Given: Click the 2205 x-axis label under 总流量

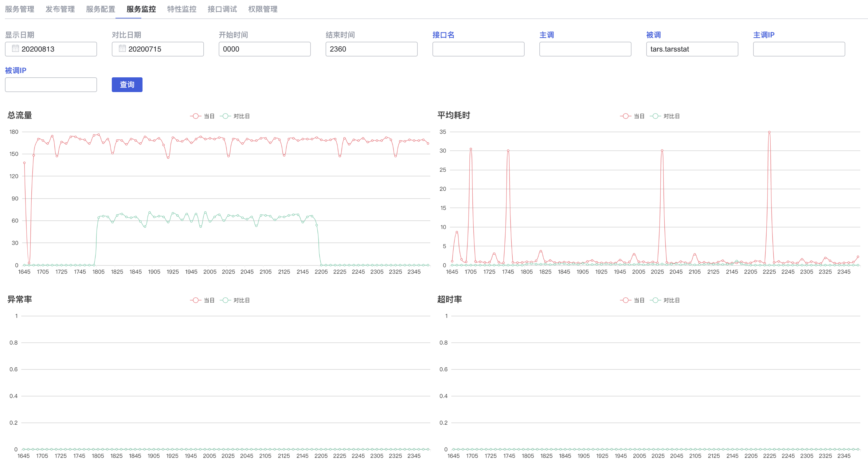Looking at the screenshot, I should pyautogui.click(x=321, y=272).
